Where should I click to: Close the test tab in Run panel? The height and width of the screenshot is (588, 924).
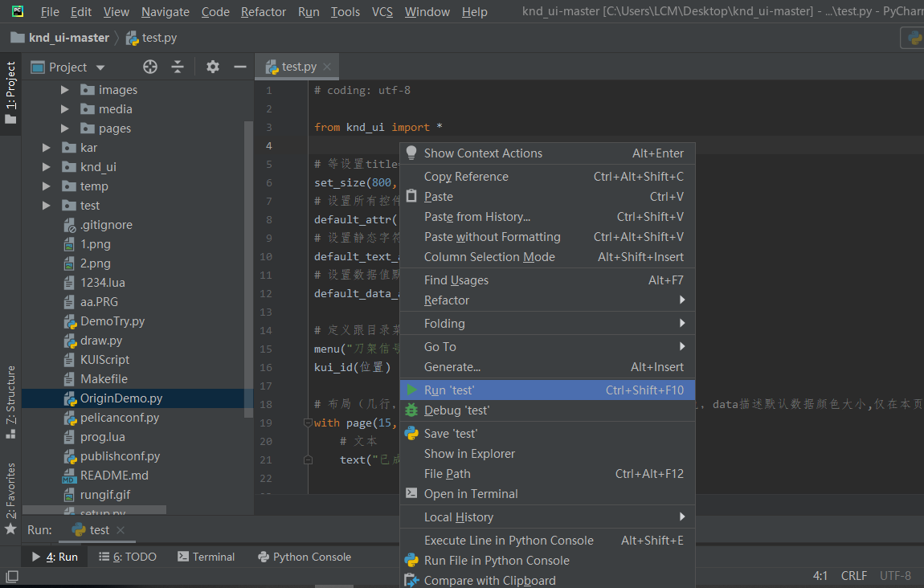(x=120, y=530)
